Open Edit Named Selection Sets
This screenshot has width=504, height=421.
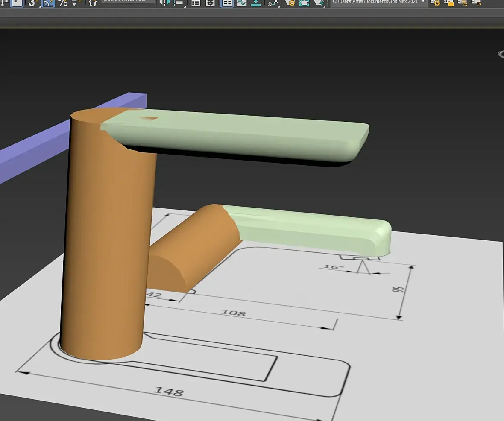(x=93, y=3)
